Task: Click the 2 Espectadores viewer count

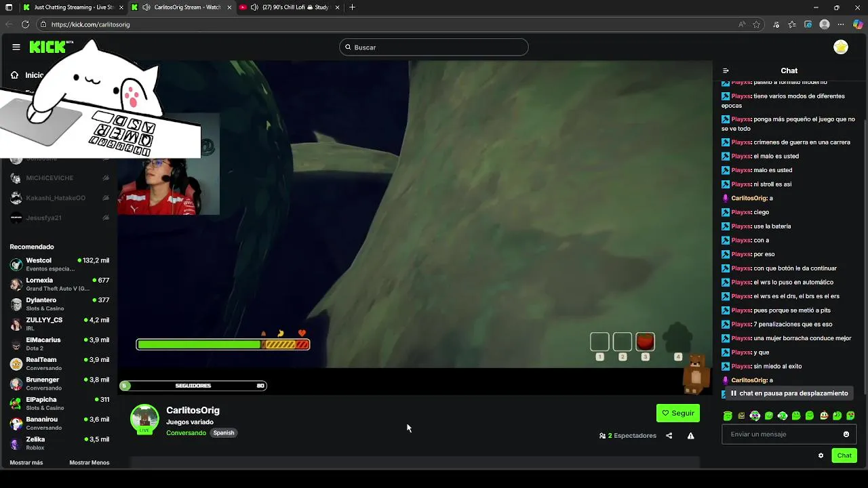Action: click(x=628, y=436)
